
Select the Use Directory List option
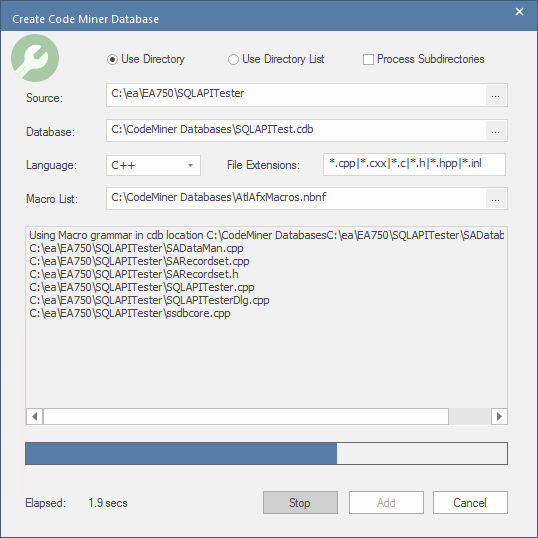coord(233,59)
